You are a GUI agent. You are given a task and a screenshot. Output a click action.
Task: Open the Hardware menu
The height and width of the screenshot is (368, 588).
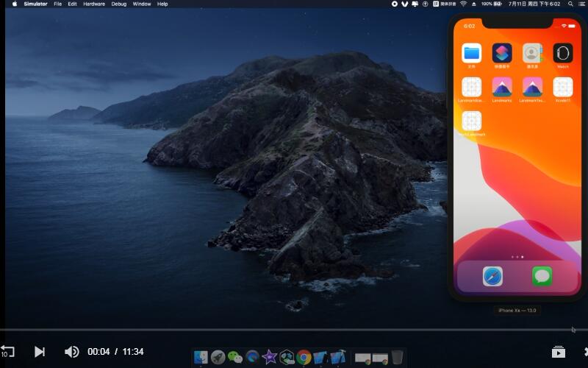(93, 4)
